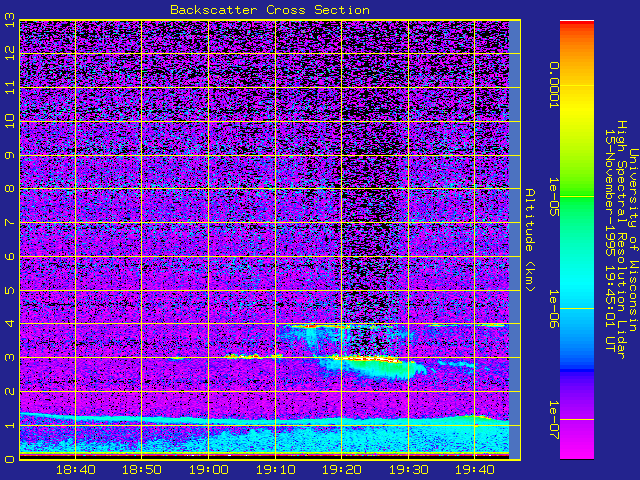Click 'University of Wisconsin' vertical text
The width and height of the screenshot is (640, 480).
(x=632, y=240)
